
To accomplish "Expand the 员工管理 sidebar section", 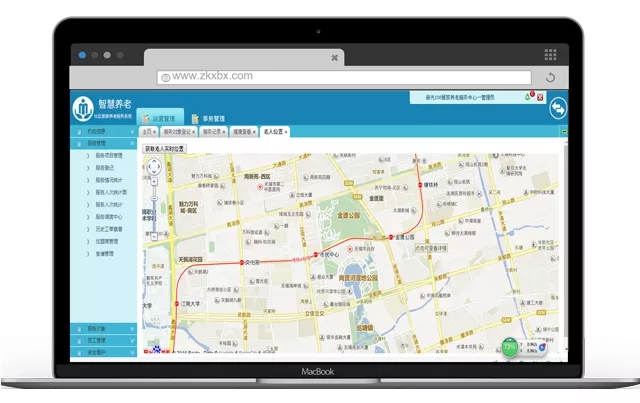I will pyautogui.click(x=105, y=340).
